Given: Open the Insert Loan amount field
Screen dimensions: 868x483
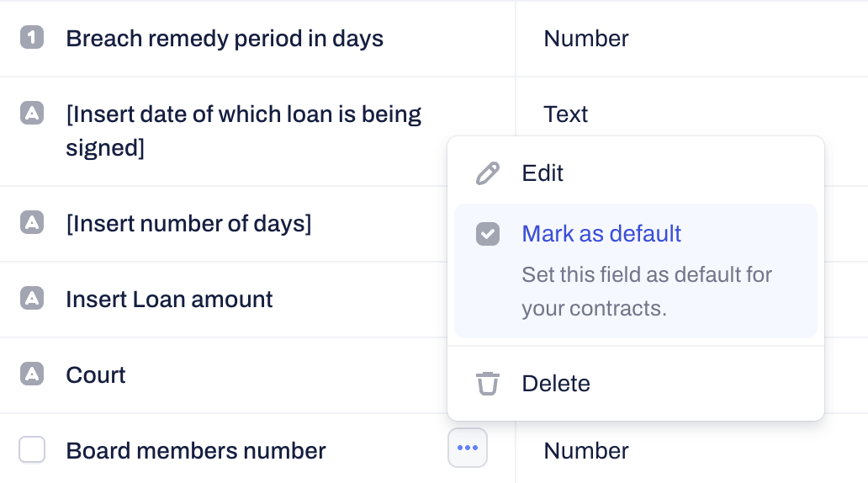Looking at the screenshot, I should (169, 300).
